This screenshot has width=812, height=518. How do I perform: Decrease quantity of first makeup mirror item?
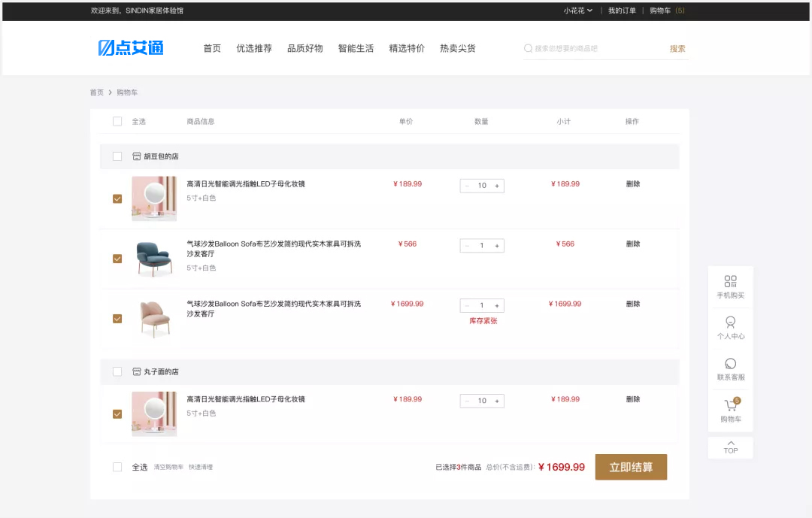467,186
